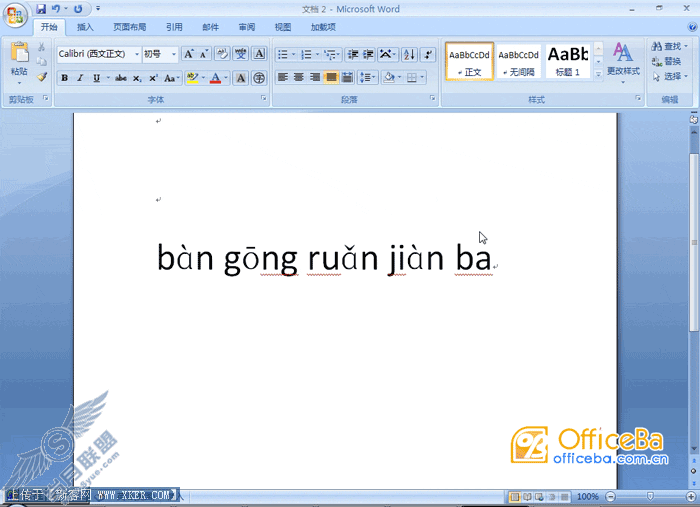
Task: Toggle strikethrough (abc) formatting
Action: click(121, 78)
